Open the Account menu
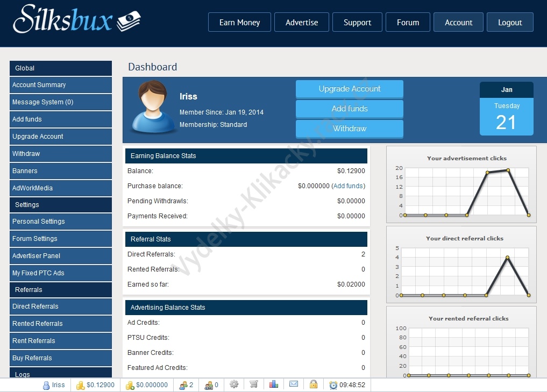This screenshot has height=392, width=547. point(458,23)
